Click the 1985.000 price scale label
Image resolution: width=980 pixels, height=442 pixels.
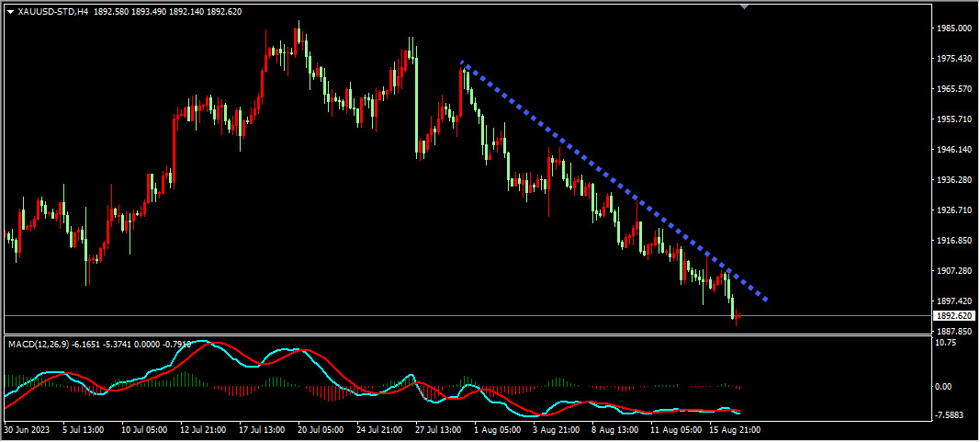953,28
